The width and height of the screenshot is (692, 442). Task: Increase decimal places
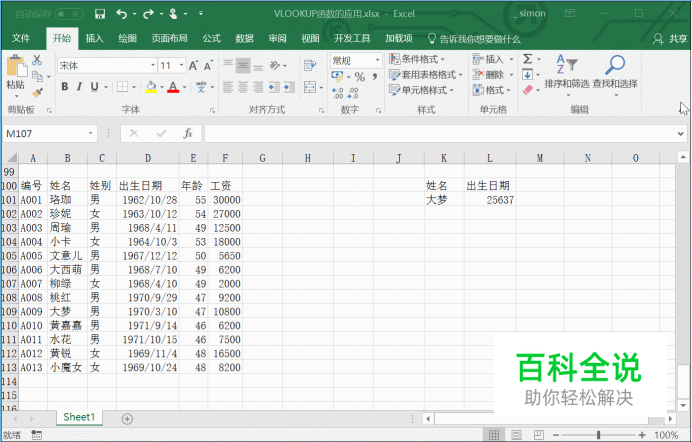(338, 93)
